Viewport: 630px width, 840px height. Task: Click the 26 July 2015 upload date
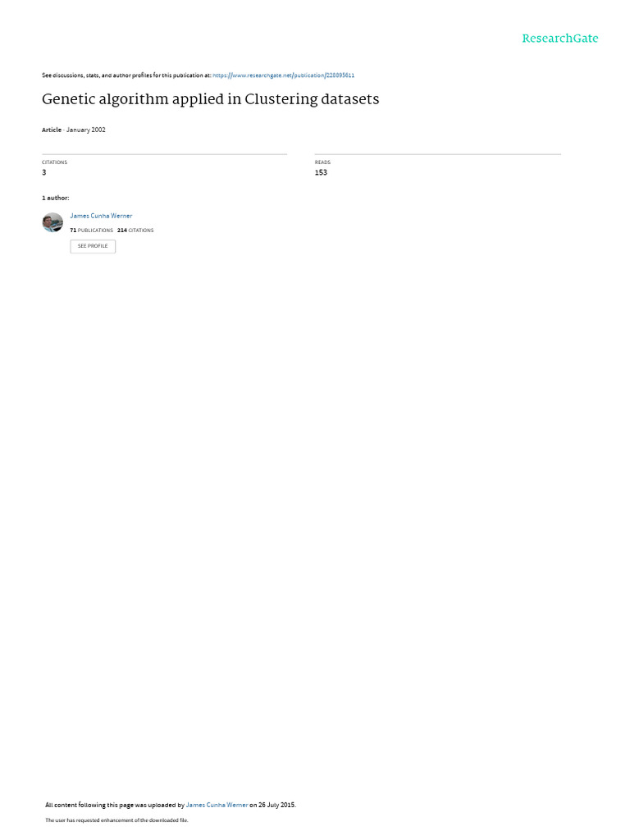point(276,805)
